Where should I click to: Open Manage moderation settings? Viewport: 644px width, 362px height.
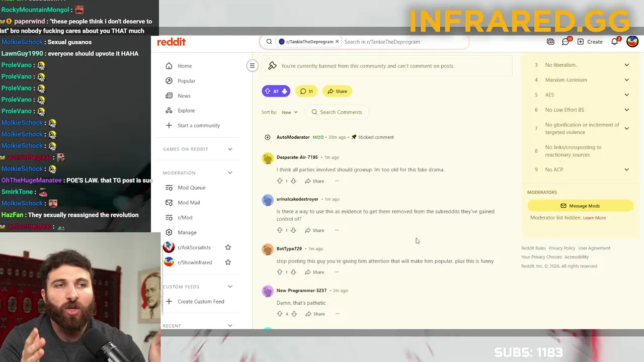[187, 232]
